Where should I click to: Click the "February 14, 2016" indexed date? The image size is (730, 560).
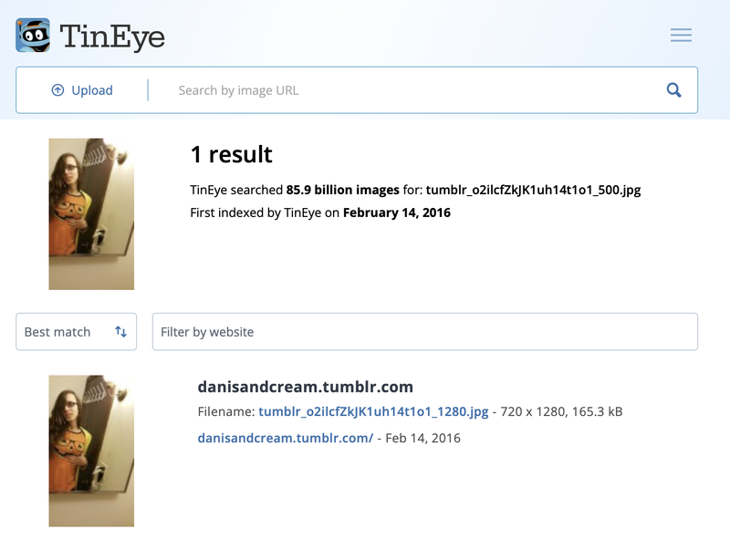click(x=397, y=213)
